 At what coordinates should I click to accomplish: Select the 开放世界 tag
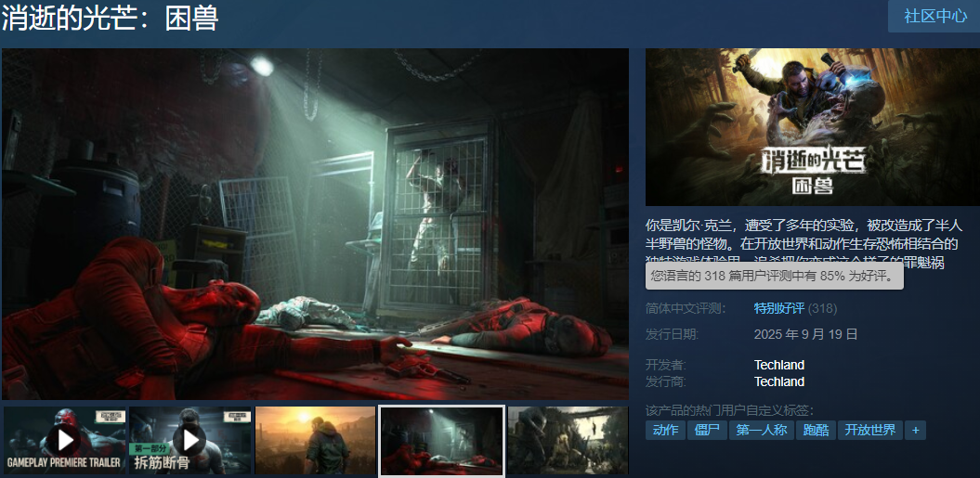tap(870, 430)
